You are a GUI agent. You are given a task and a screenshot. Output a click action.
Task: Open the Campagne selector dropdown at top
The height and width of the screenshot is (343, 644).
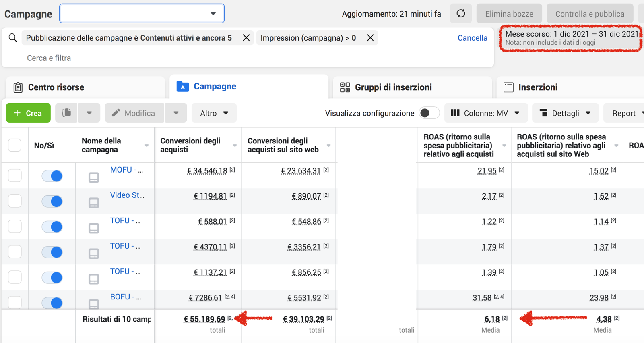pyautogui.click(x=142, y=13)
